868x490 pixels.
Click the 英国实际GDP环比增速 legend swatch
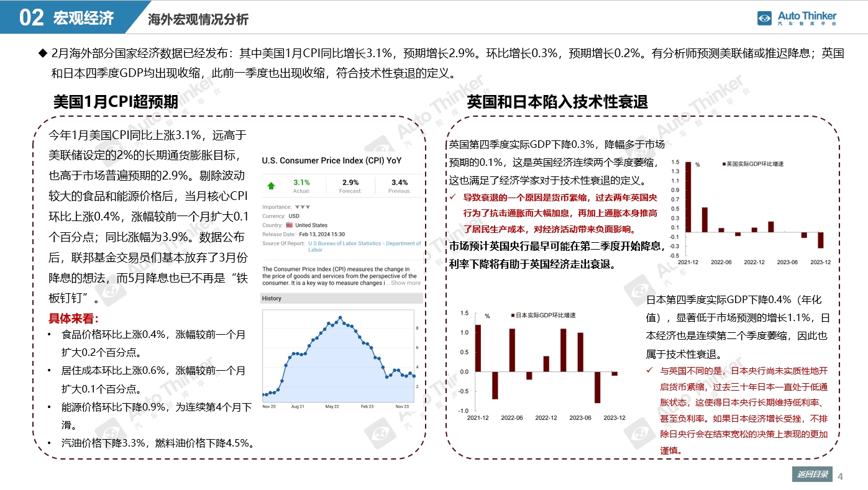723,164
